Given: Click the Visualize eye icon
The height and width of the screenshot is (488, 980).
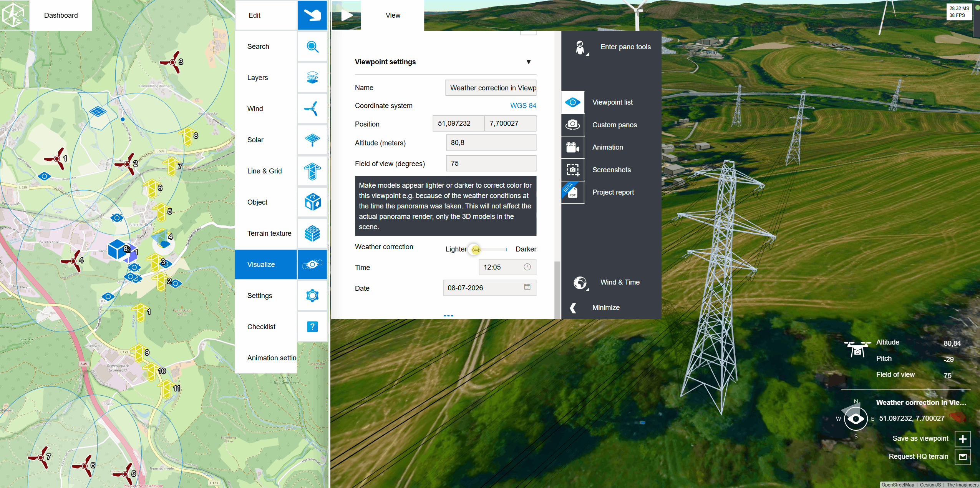Looking at the screenshot, I should coord(312,265).
